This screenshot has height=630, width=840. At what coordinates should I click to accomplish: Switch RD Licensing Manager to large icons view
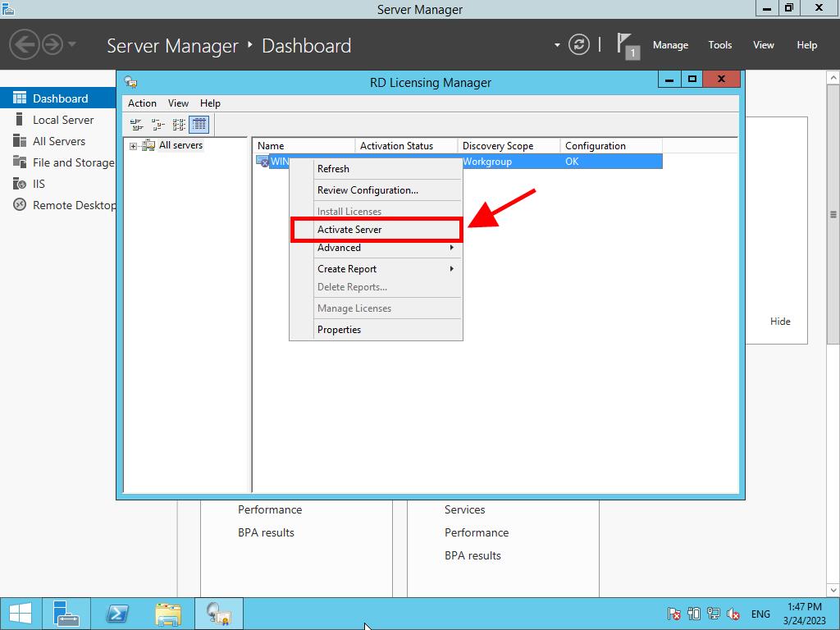(x=137, y=125)
